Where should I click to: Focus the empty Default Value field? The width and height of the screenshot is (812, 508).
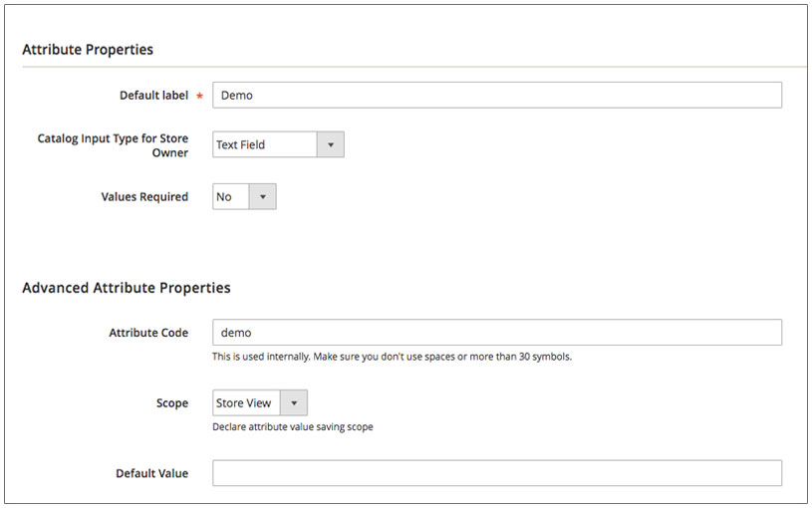[x=496, y=473]
